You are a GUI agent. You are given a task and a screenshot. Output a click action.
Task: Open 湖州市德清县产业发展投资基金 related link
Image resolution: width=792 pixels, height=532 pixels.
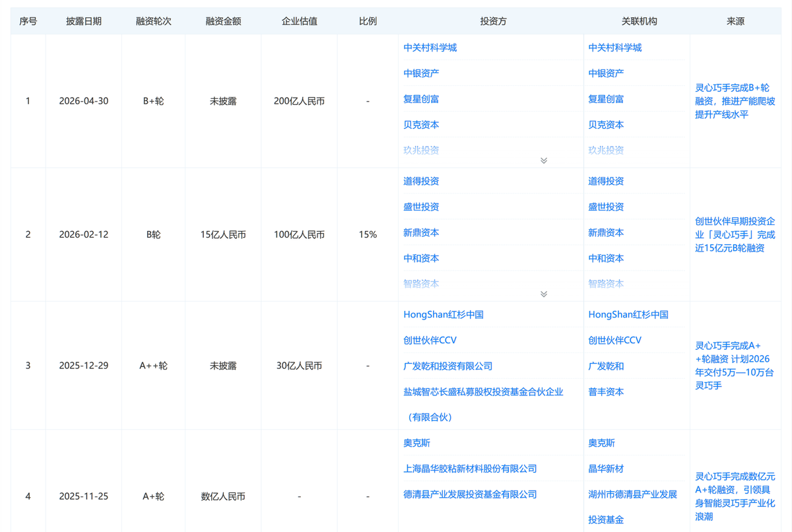[632, 507]
